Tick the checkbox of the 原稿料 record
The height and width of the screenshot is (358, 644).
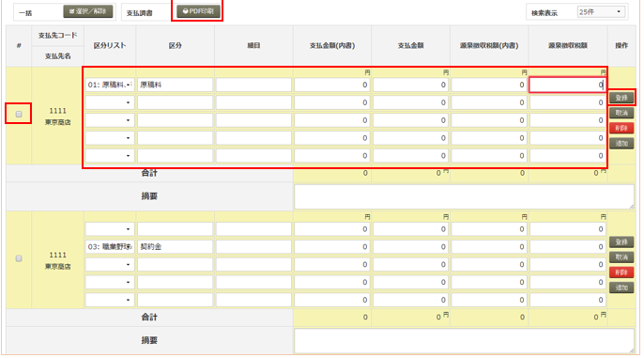click(x=19, y=115)
